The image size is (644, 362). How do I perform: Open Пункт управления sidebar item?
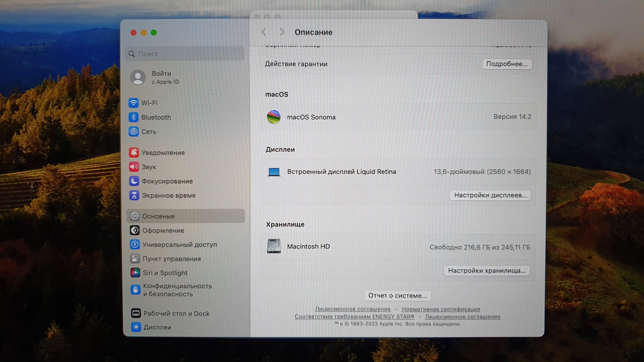(x=171, y=259)
